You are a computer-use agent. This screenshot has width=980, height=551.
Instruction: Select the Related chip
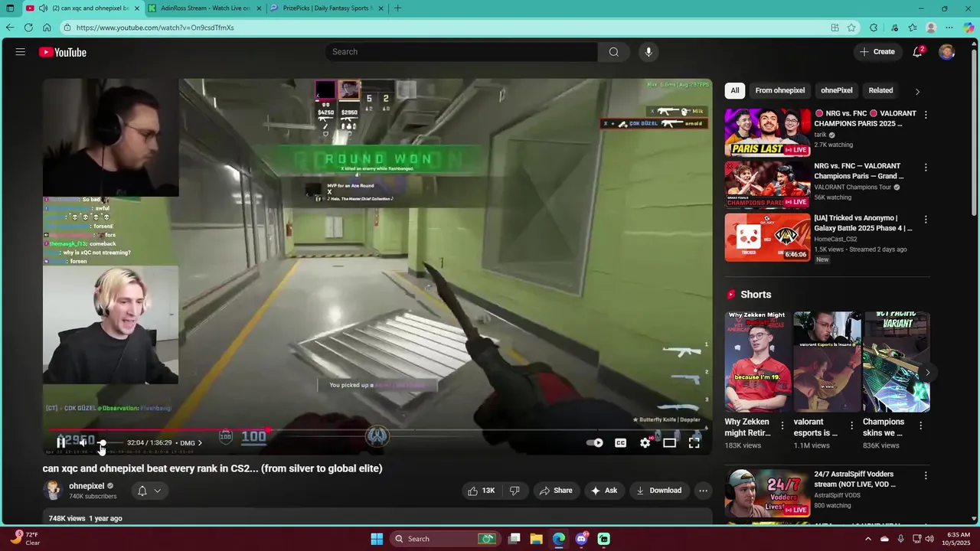point(880,90)
